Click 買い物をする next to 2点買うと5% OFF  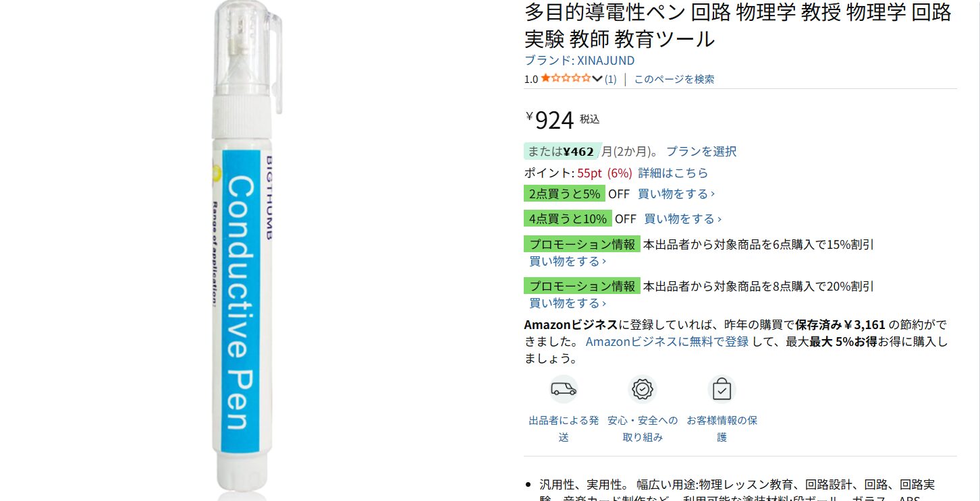[x=676, y=194]
